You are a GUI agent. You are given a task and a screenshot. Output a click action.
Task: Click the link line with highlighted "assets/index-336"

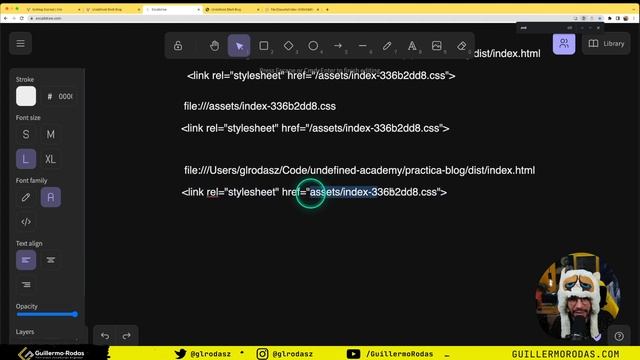[314, 192]
